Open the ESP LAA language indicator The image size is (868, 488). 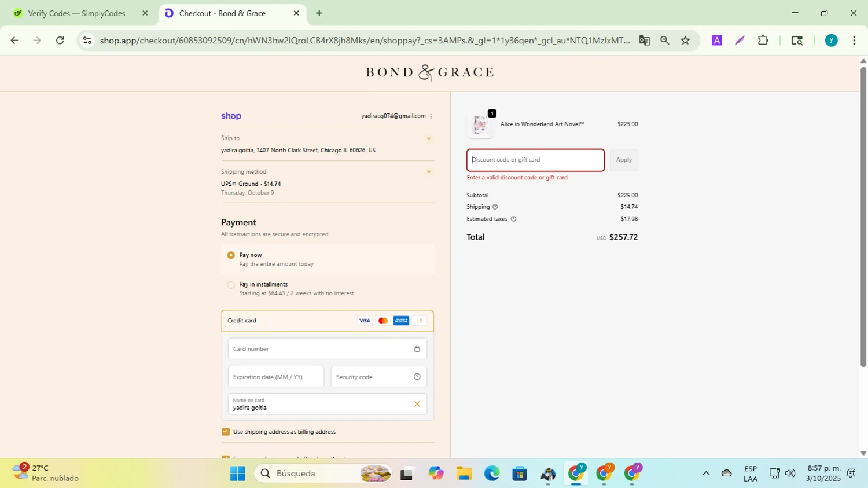751,474
